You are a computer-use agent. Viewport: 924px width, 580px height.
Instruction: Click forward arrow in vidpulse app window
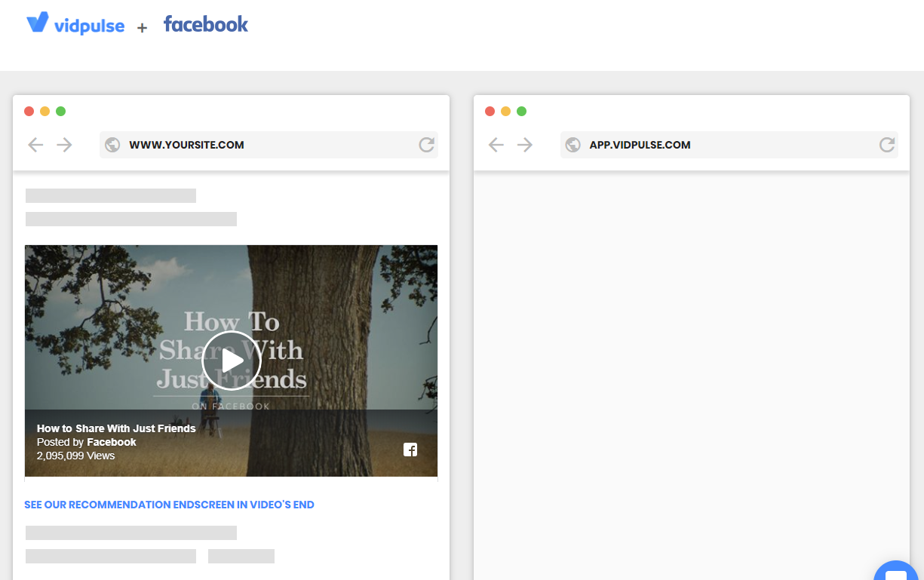(525, 145)
